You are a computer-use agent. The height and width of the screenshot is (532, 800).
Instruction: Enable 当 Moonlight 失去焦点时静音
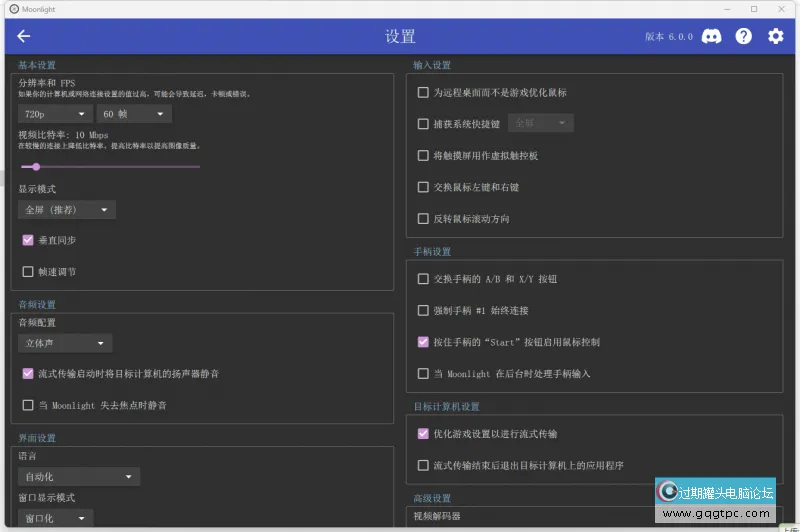coord(28,406)
